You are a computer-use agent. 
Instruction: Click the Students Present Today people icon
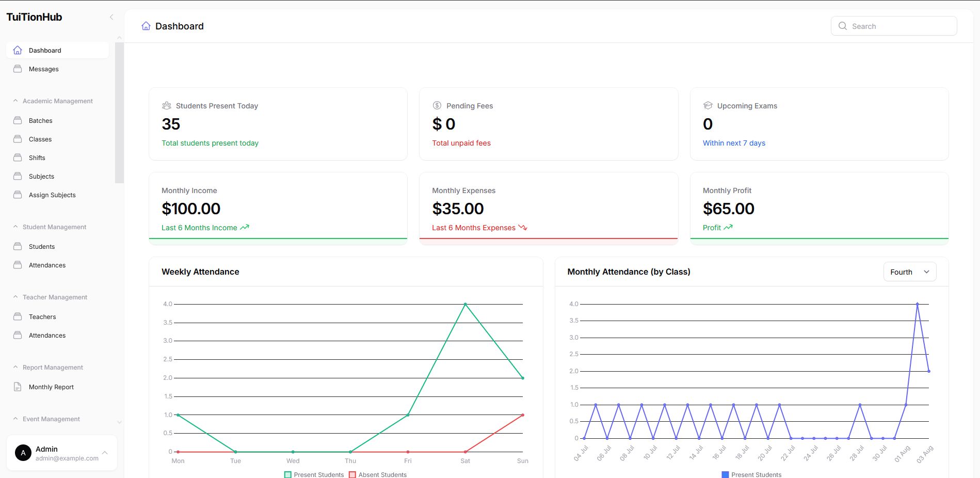(166, 105)
